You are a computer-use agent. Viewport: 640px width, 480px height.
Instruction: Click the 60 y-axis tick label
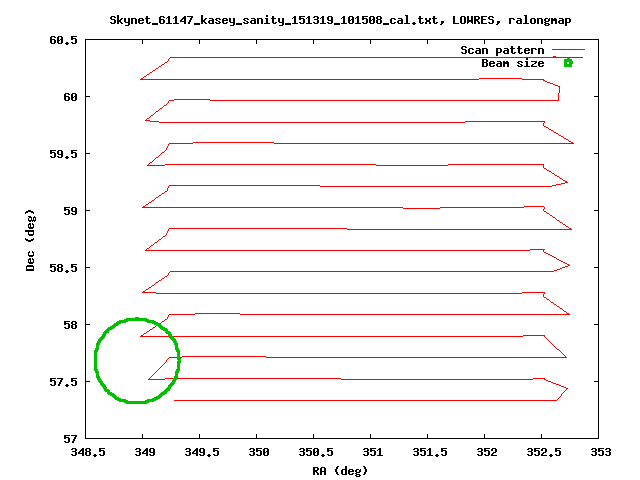click(x=70, y=97)
